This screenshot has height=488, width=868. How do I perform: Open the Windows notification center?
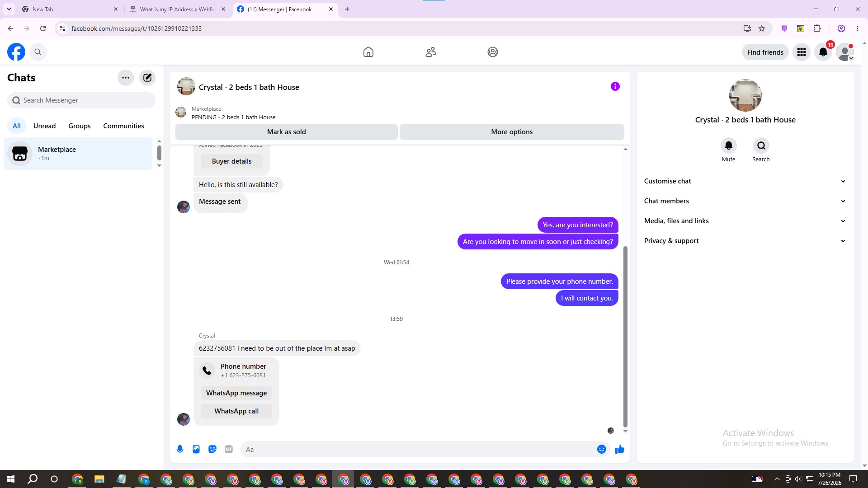pyautogui.click(x=853, y=479)
